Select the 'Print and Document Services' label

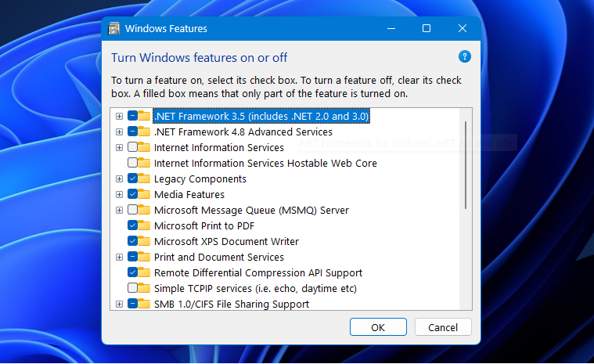click(x=219, y=258)
